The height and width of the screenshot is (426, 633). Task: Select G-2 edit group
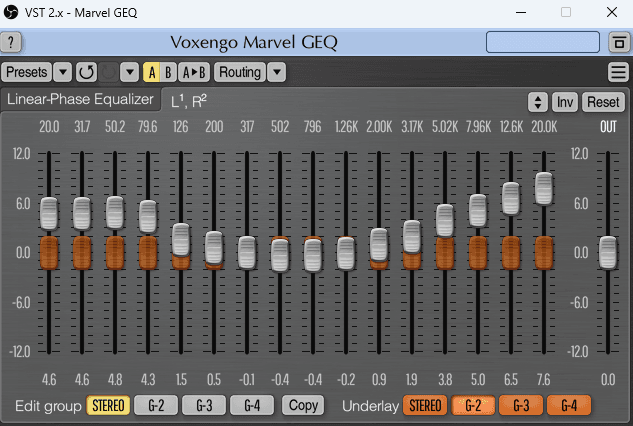click(156, 405)
